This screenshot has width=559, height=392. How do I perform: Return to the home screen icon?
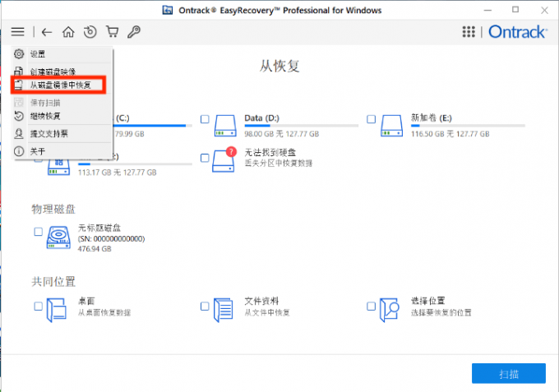pos(68,32)
